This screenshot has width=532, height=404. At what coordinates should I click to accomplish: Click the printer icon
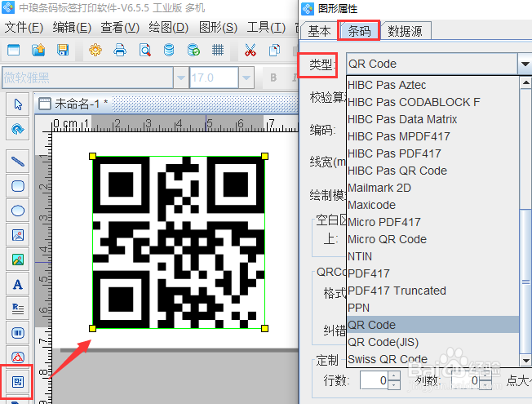(120, 51)
